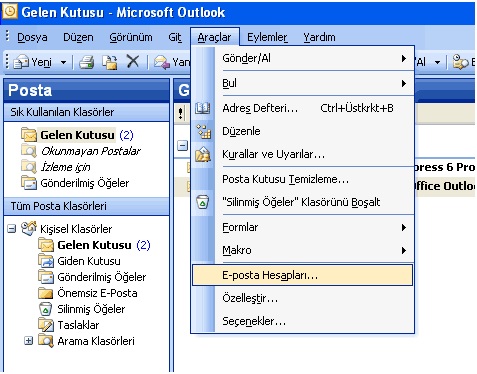
Task: Select Giden Kutusu folder label
Action: [89, 261]
